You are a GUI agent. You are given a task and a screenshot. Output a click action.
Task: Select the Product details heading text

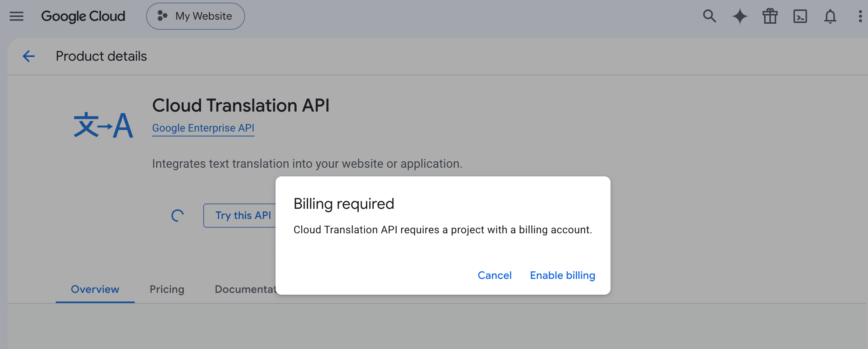101,56
